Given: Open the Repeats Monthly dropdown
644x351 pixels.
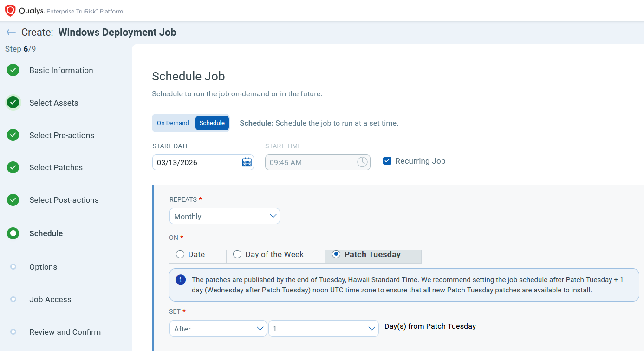Looking at the screenshot, I should click(225, 216).
